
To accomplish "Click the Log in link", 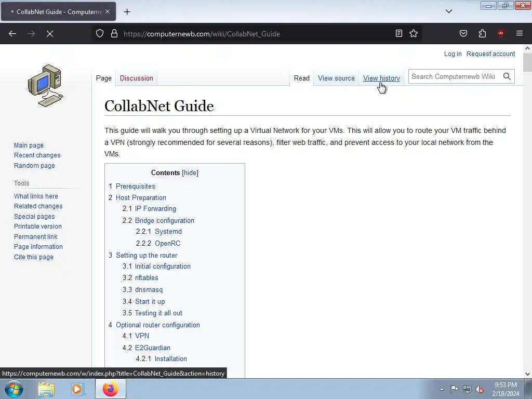I will (453, 54).
